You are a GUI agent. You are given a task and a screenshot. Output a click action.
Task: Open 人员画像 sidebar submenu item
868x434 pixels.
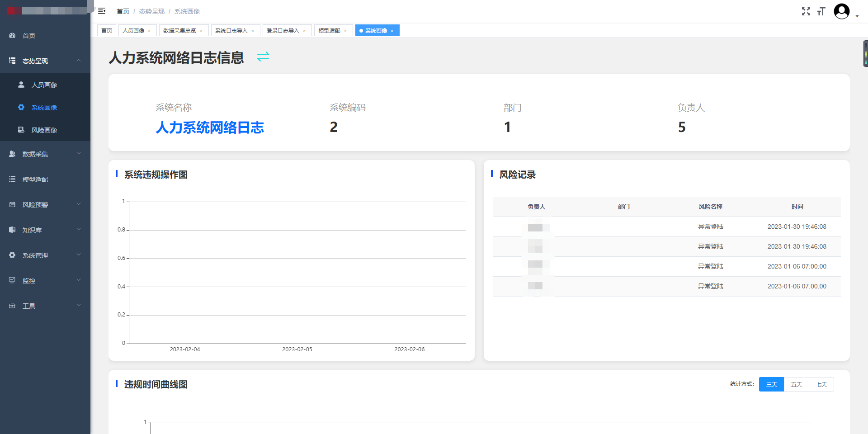click(x=45, y=85)
